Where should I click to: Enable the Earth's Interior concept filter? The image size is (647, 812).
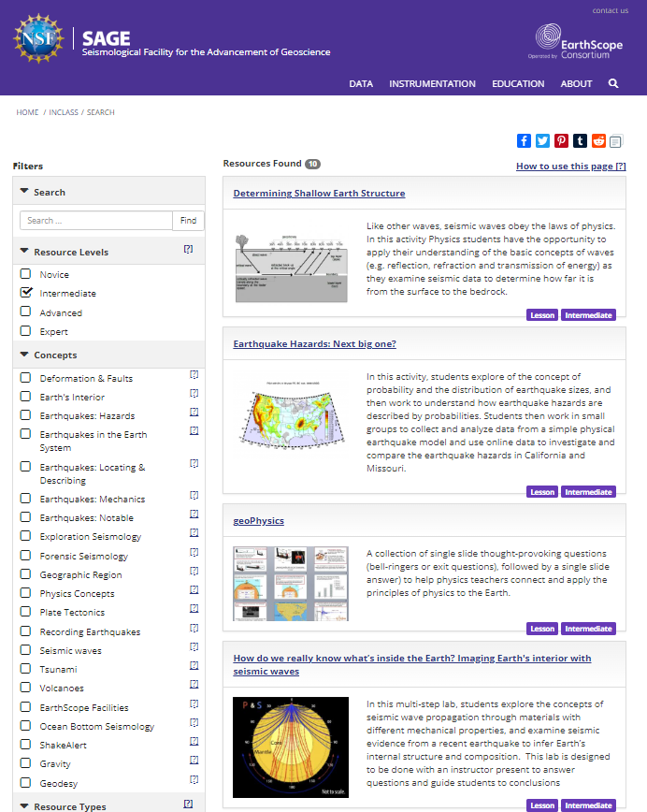click(x=25, y=396)
